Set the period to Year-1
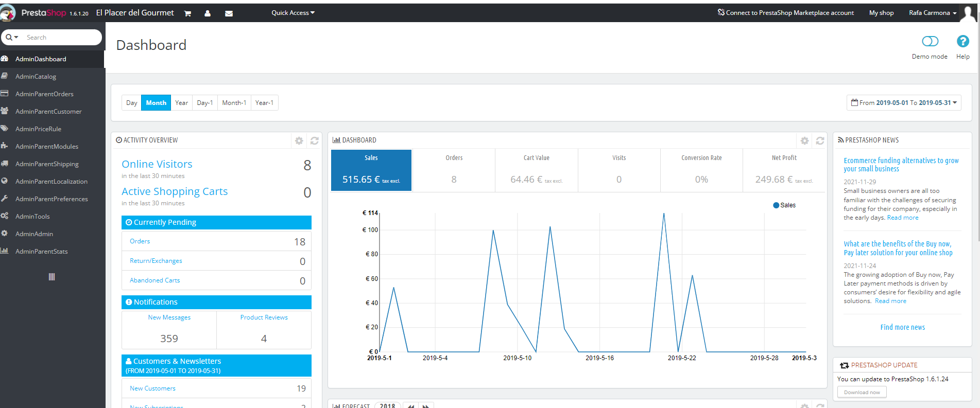The width and height of the screenshot is (980, 408). coord(265,103)
